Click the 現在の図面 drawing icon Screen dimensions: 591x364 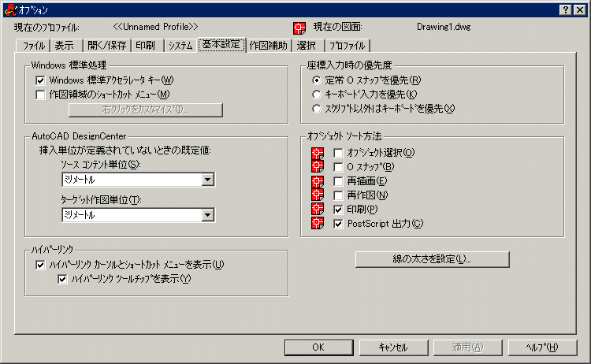tap(299, 28)
